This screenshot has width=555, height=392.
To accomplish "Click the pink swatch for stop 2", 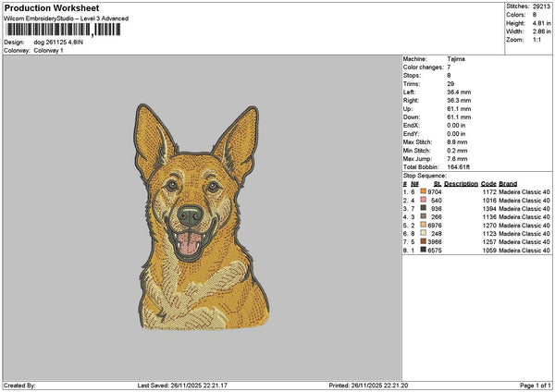I will (423, 200).
